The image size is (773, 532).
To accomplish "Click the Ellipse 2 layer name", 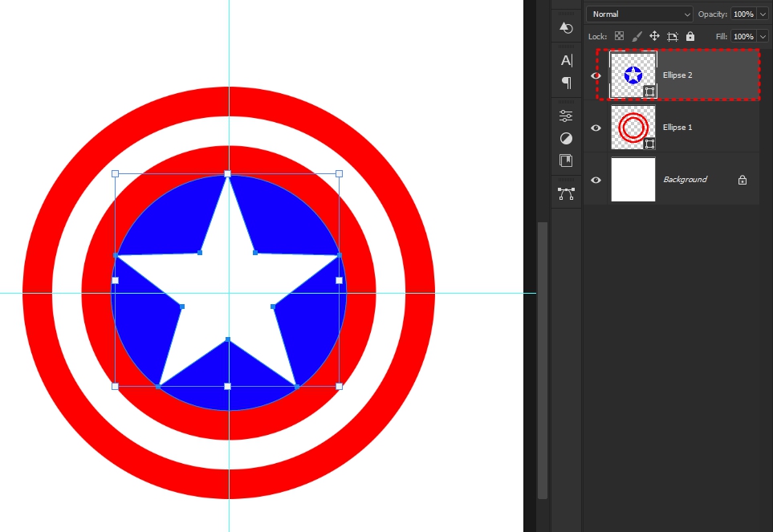I will [677, 75].
